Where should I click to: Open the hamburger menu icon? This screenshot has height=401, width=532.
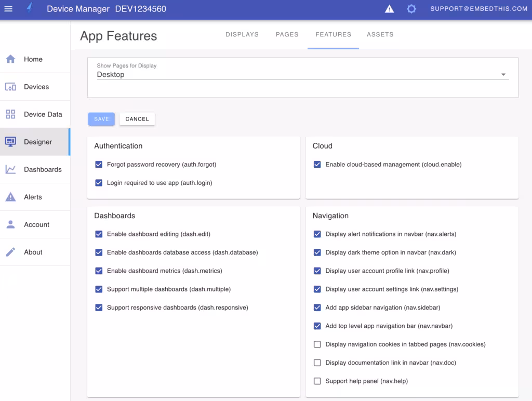click(x=8, y=9)
